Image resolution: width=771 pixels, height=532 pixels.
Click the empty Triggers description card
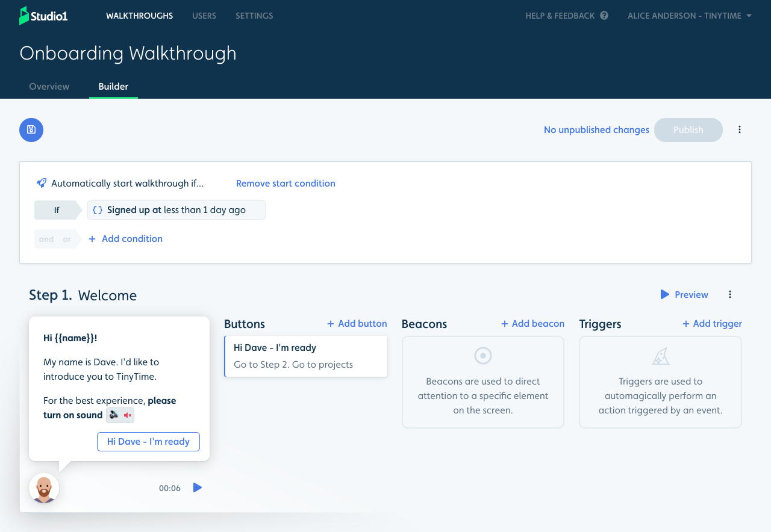pyautogui.click(x=661, y=382)
